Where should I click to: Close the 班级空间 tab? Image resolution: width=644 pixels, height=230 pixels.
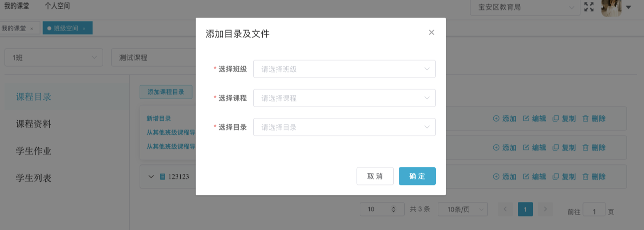[x=84, y=29]
